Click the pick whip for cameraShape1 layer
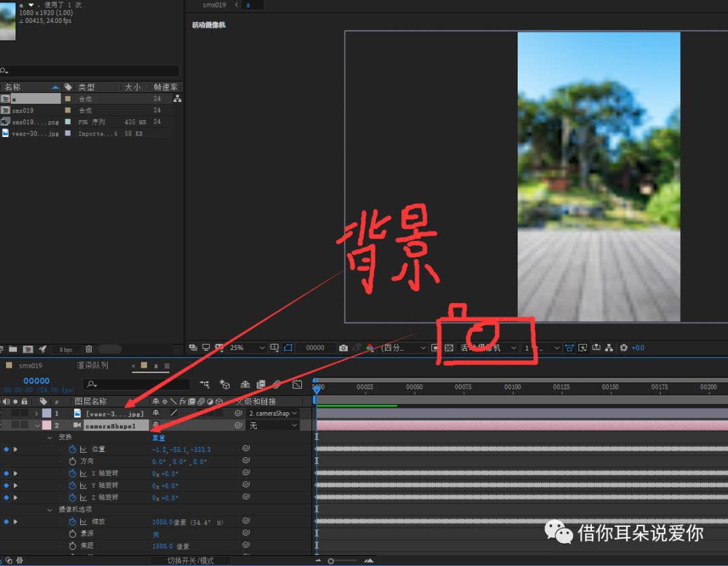728x566 pixels. coord(238,426)
